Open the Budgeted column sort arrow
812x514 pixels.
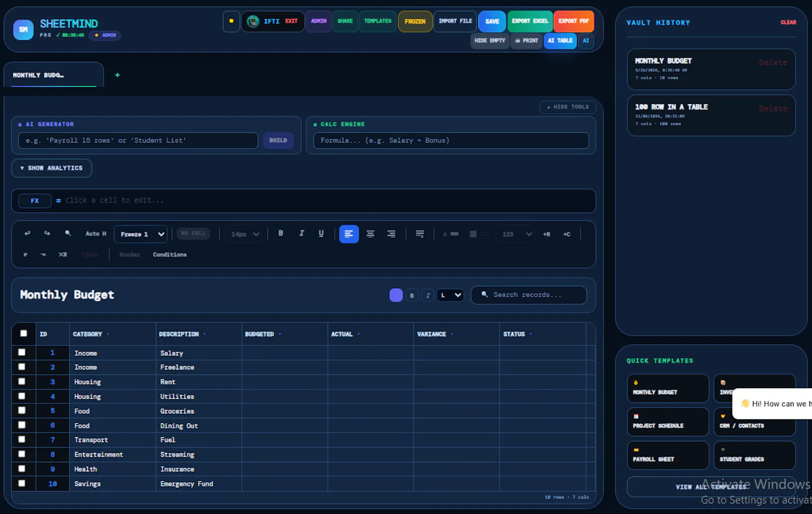(x=280, y=334)
